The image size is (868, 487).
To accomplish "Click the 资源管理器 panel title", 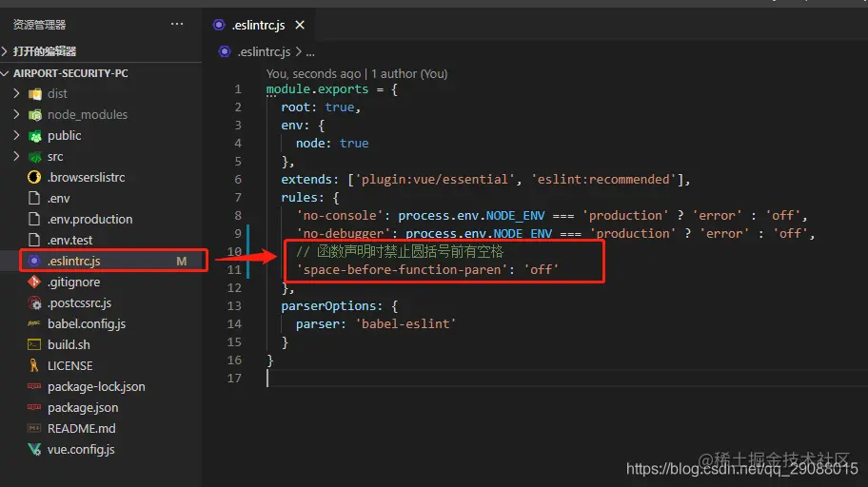I will (x=39, y=25).
